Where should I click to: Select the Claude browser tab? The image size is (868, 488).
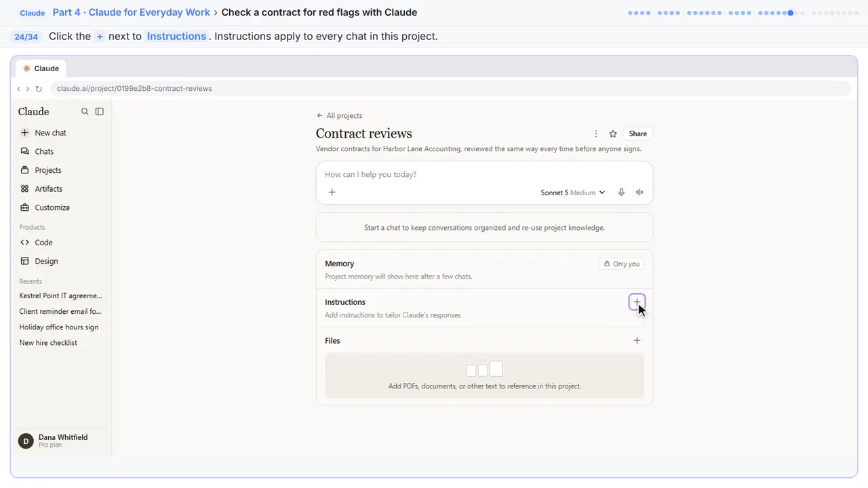pyautogui.click(x=41, y=68)
